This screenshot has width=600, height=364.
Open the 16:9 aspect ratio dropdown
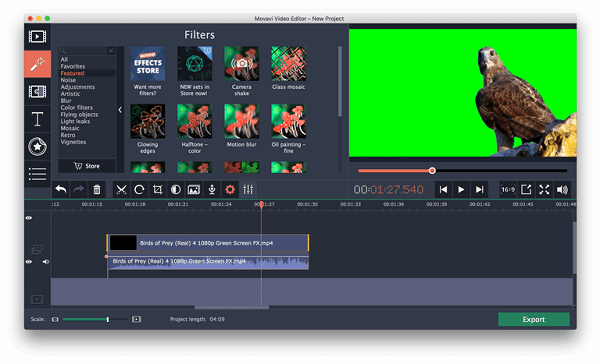click(x=508, y=189)
